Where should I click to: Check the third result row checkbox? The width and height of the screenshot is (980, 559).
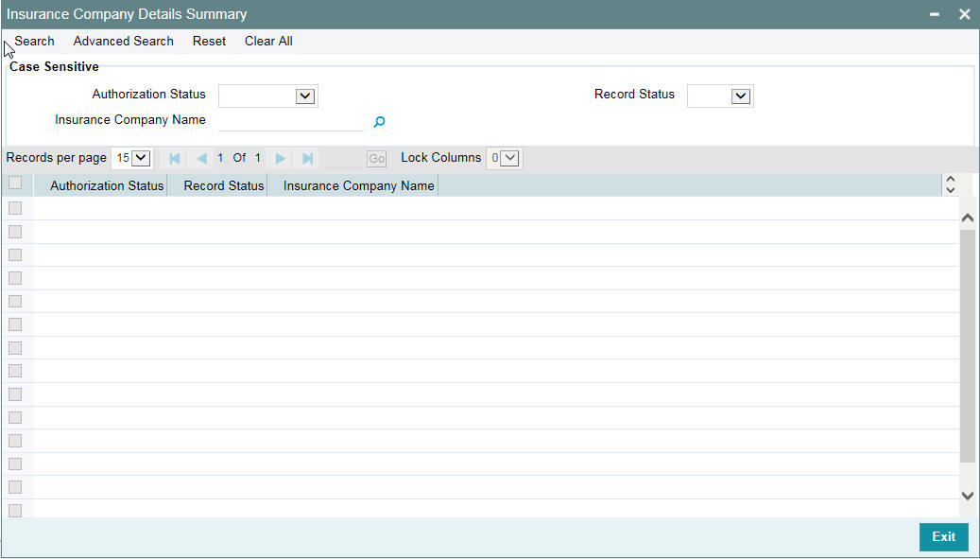pyautogui.click(x=15, y=255)
